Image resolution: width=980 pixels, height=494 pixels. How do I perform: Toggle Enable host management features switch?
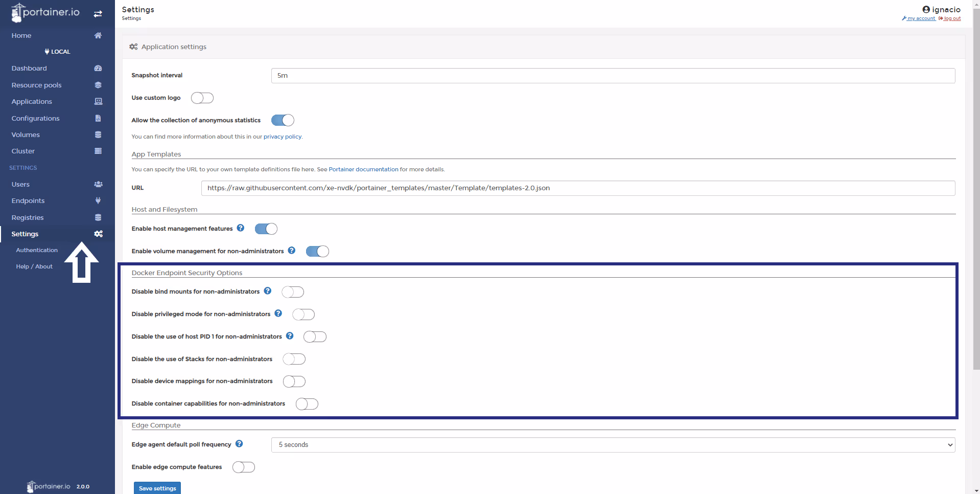click(x=266, y=229)
